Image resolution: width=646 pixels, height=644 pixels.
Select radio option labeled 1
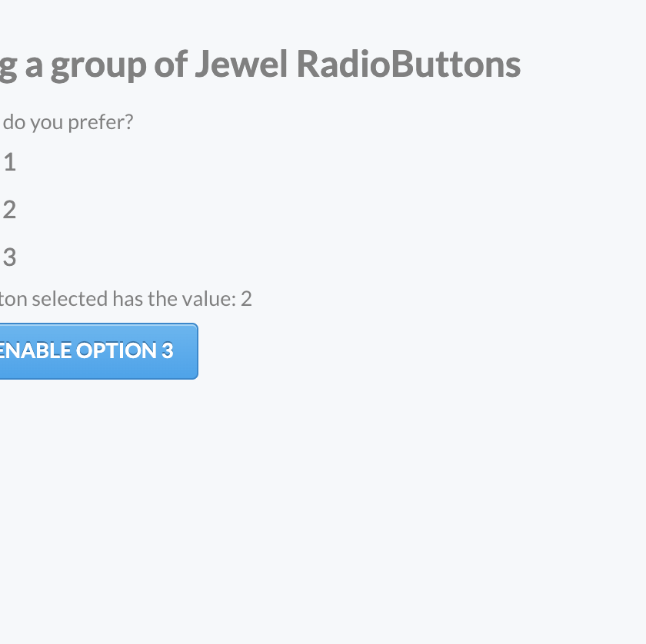tap(9, 162)
